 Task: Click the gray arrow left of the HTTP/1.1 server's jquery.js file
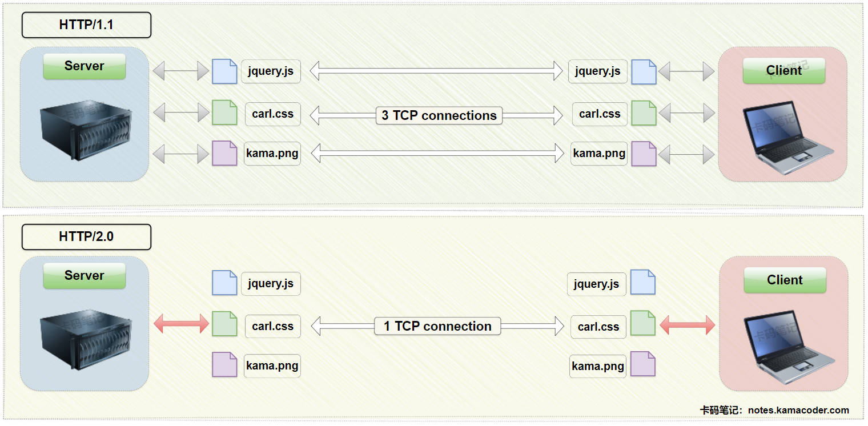point(181,71)
